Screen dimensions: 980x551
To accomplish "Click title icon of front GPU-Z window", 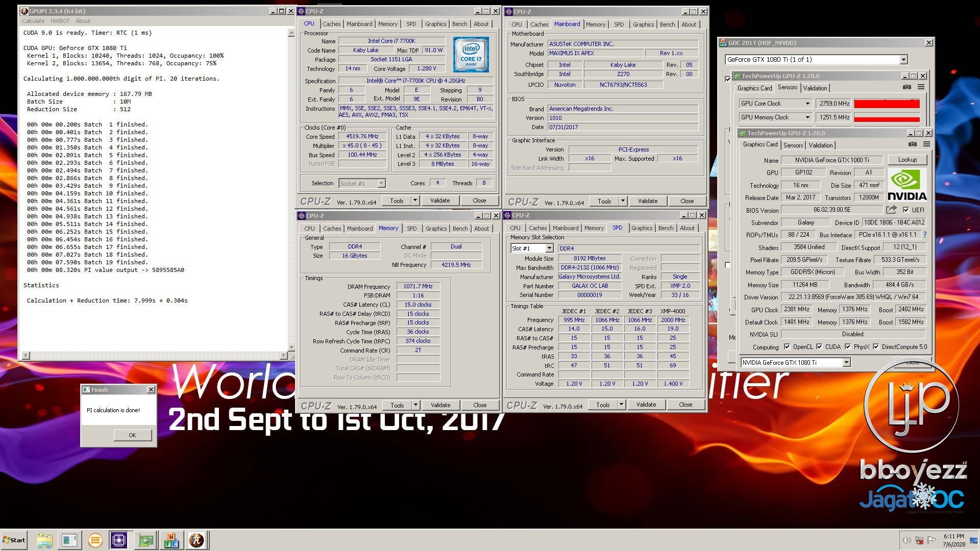I will (743, 133).
